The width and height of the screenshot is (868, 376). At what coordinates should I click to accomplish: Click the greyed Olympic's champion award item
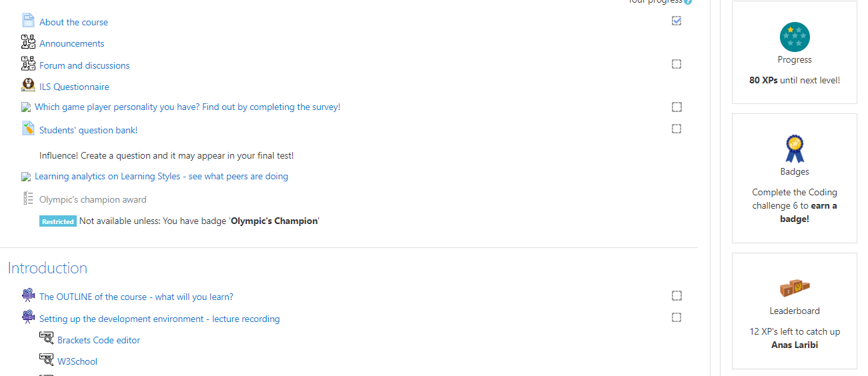pos(93,199)
